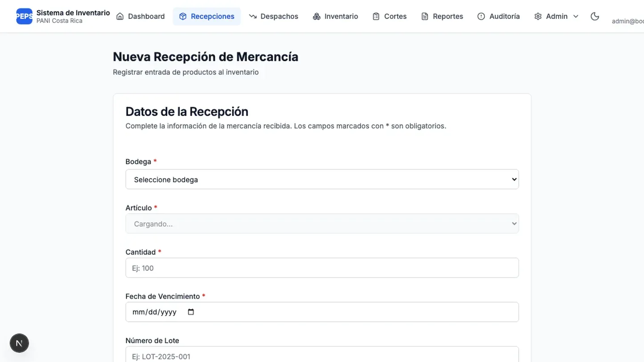
Task: Click the Admin gear icon
Action: coord(538,16)
